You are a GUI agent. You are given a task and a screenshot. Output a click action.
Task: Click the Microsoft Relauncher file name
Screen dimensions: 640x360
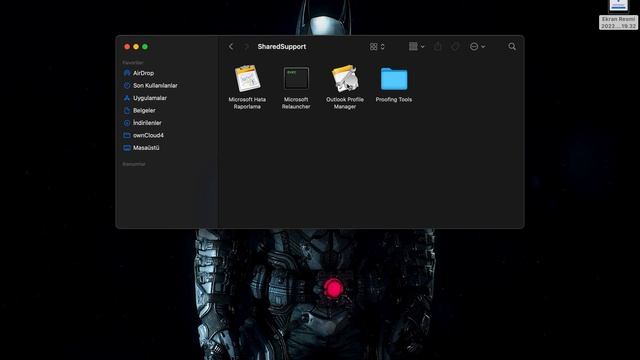(x=296, y=103)
